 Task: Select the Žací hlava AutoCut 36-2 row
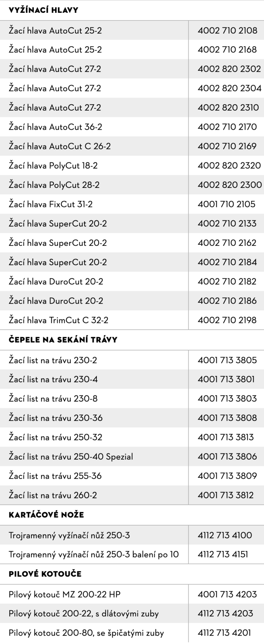(x=55, y=127)
